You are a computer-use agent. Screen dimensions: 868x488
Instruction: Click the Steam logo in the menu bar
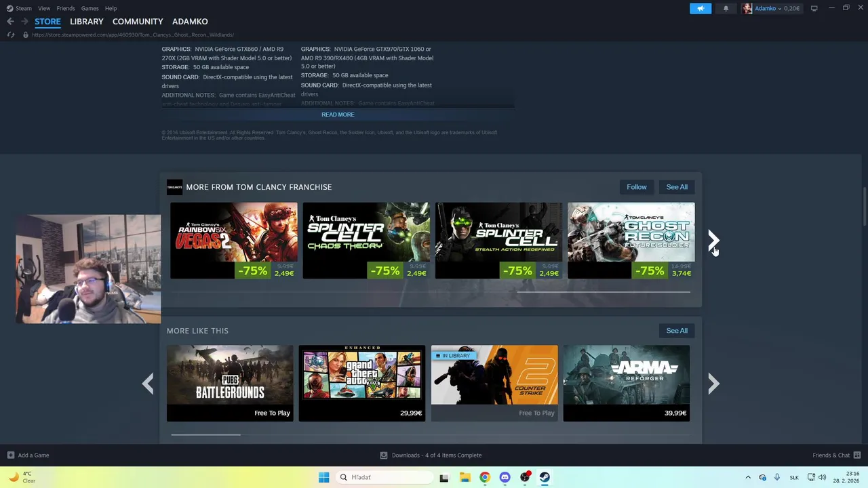10,8
